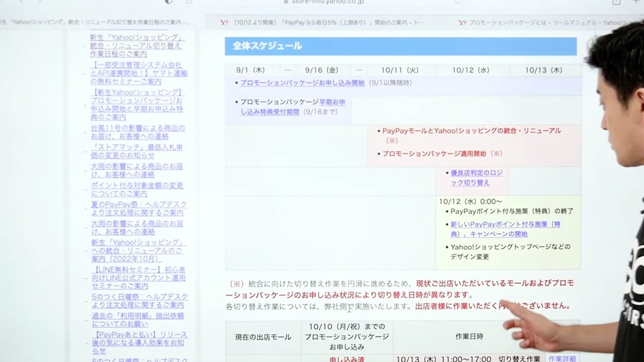Click the 10/10（月/祝）までのプロモーションパッケージお申し込み header
This screenshot has width=644, height=362.
point(347,337)
